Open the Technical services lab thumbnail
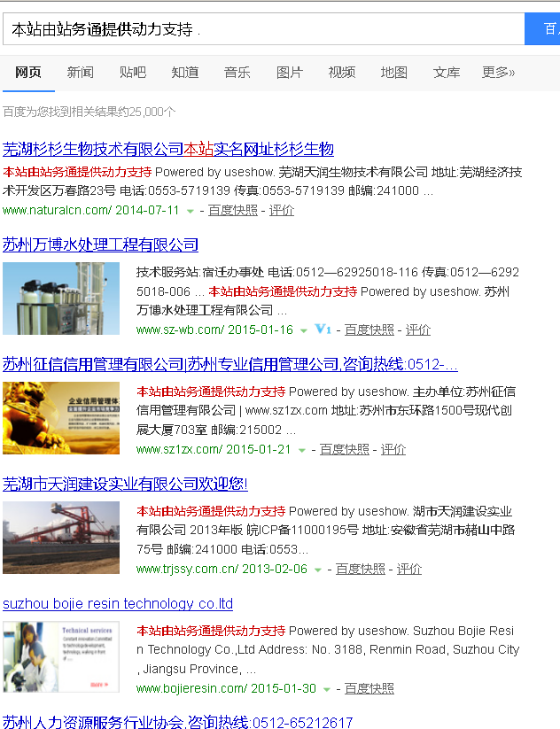Image resolution: width=560 pixels, height=729 pixels. (x=61, y=657)
